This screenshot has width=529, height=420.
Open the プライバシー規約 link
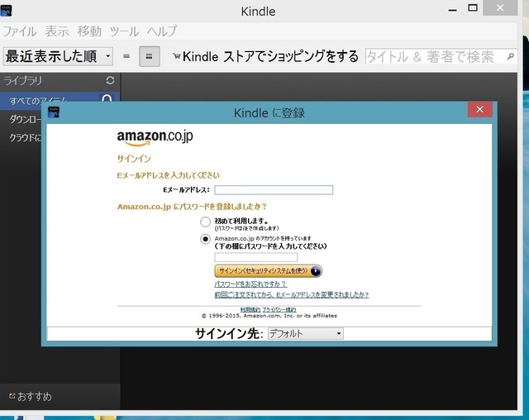pyautogui.click(x=279, y=309)
